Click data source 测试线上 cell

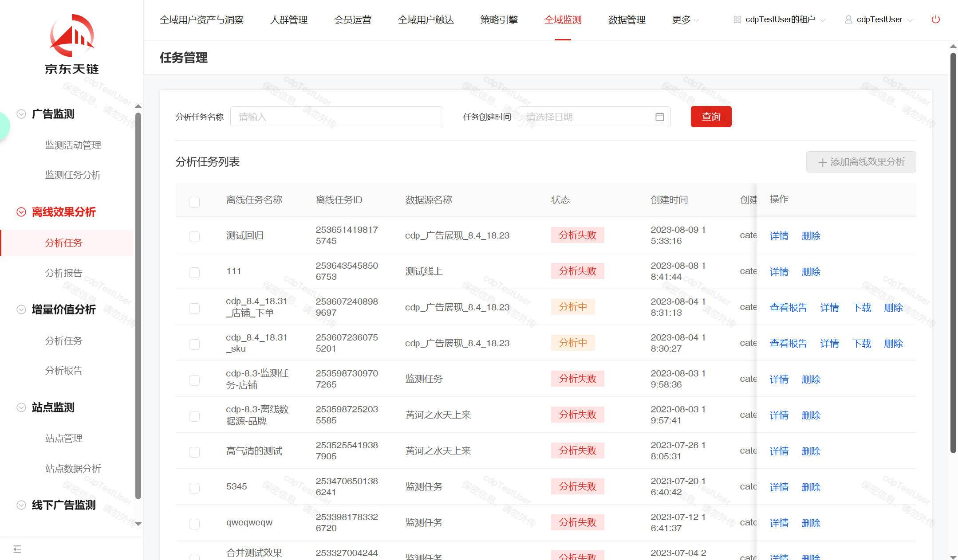click(424, 271)
